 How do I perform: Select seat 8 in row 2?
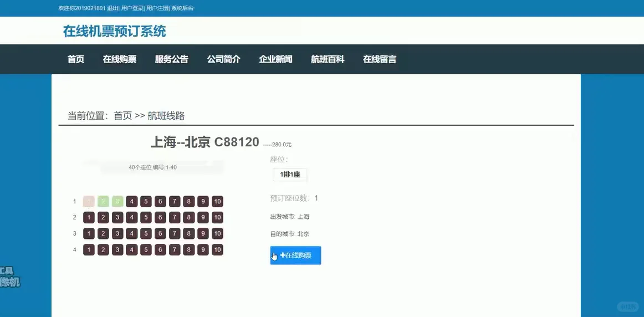click(x=189, y=217)
